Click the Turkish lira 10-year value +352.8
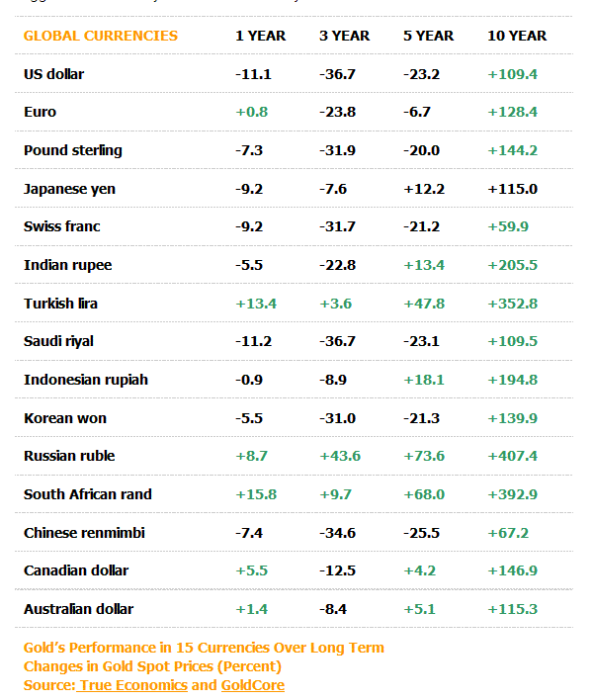 click(512, 304)
